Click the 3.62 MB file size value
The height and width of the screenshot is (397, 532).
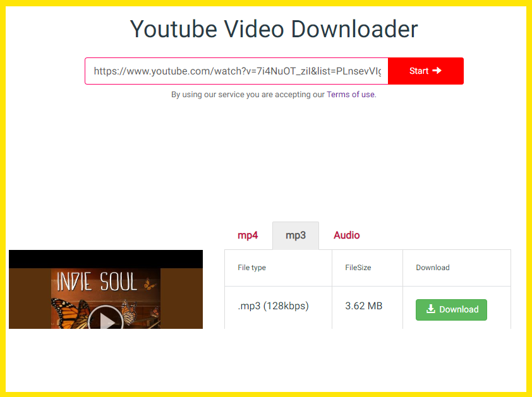click(364, 306)
